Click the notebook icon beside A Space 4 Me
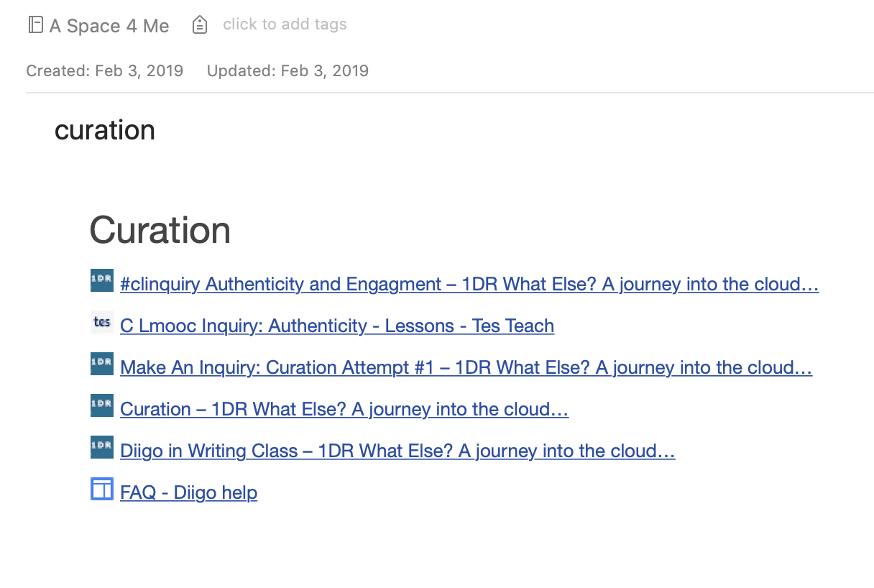This screenshot has width=874, height=588. click(x=35, y=26)
